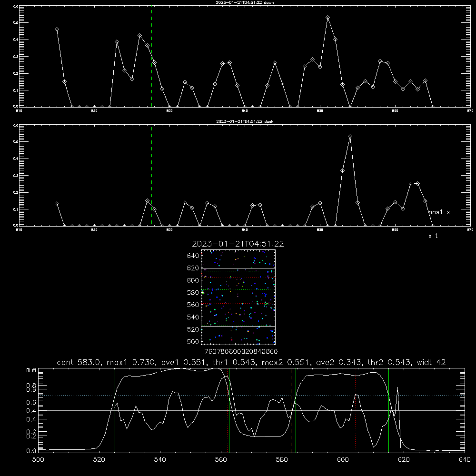Select the scatter image thumbnail in center
The height and width of the screenshot is (476, 476).
pyautogui.click(x=238, y=297)
